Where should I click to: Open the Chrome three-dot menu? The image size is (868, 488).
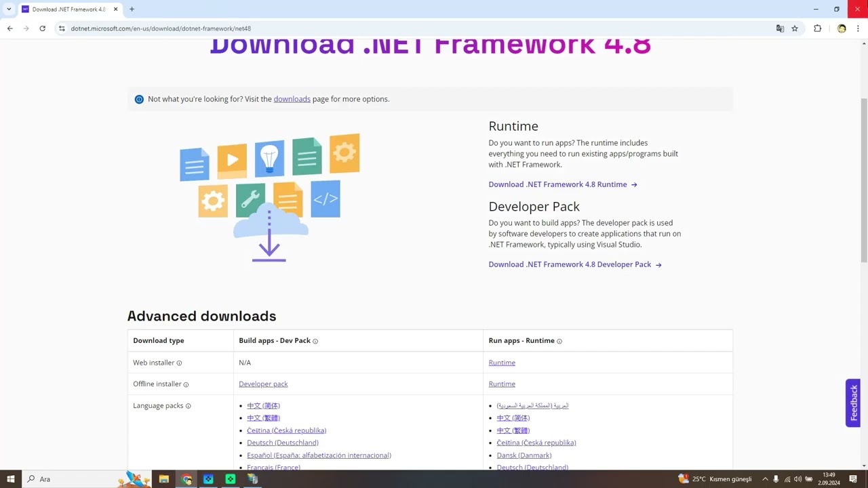pyautogui.click(x=858, y=28)
